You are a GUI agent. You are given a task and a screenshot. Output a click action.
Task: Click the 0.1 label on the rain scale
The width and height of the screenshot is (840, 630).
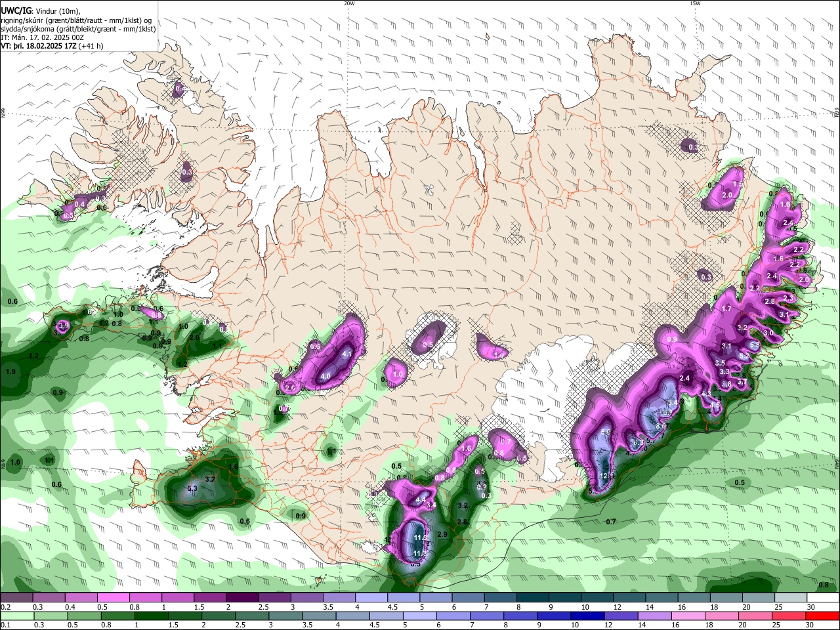coord(5,625)
